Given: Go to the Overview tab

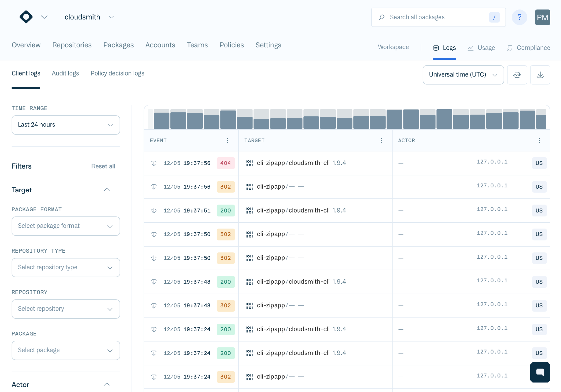Looking at the screenshot, I should [x=26, y=45].
